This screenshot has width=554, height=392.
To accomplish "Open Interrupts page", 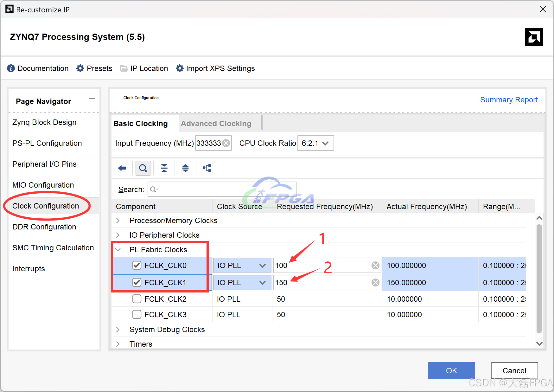I will pos(29,269).
